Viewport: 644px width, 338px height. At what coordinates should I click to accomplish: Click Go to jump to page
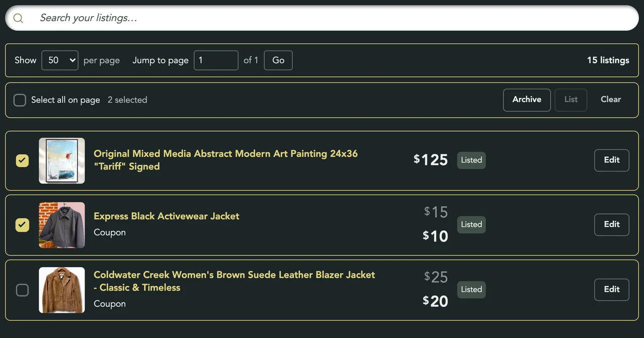coord(278,60)
